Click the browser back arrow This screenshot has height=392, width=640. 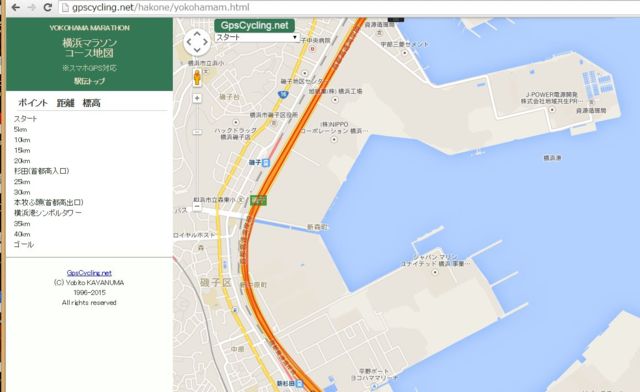(16, 7)
